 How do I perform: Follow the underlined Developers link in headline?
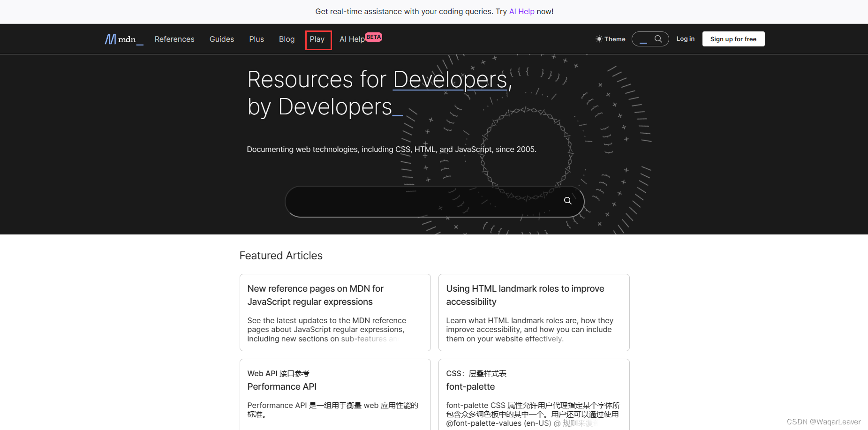450,79
